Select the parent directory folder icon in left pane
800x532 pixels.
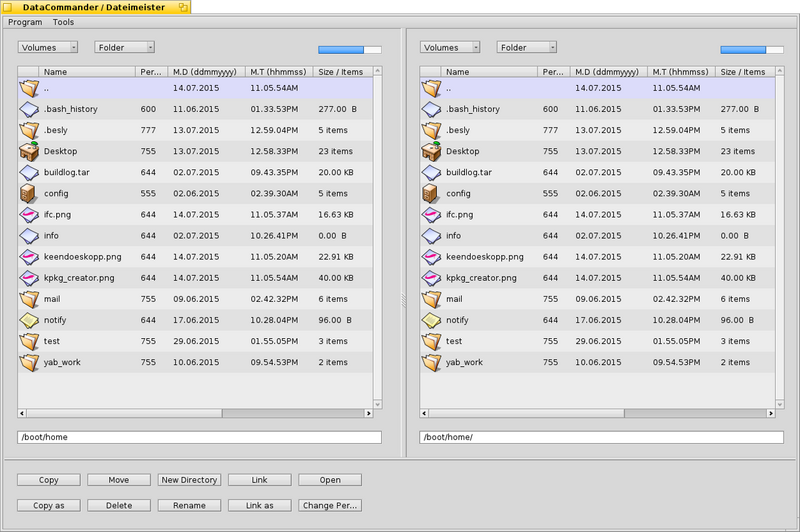[x=29, y=88]
